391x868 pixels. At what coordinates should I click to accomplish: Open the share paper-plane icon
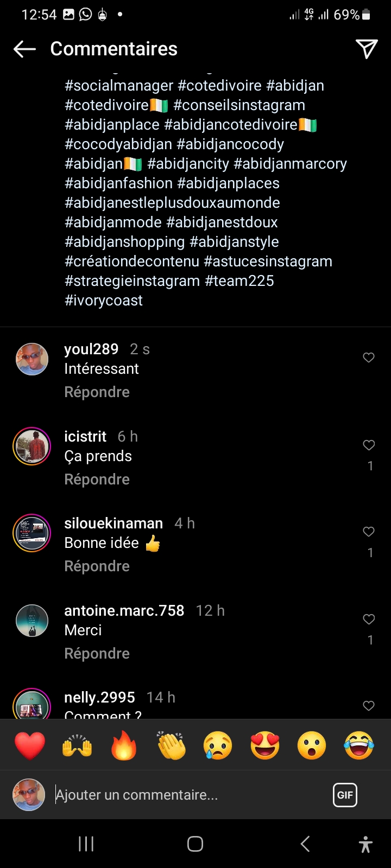click(367, 49)
